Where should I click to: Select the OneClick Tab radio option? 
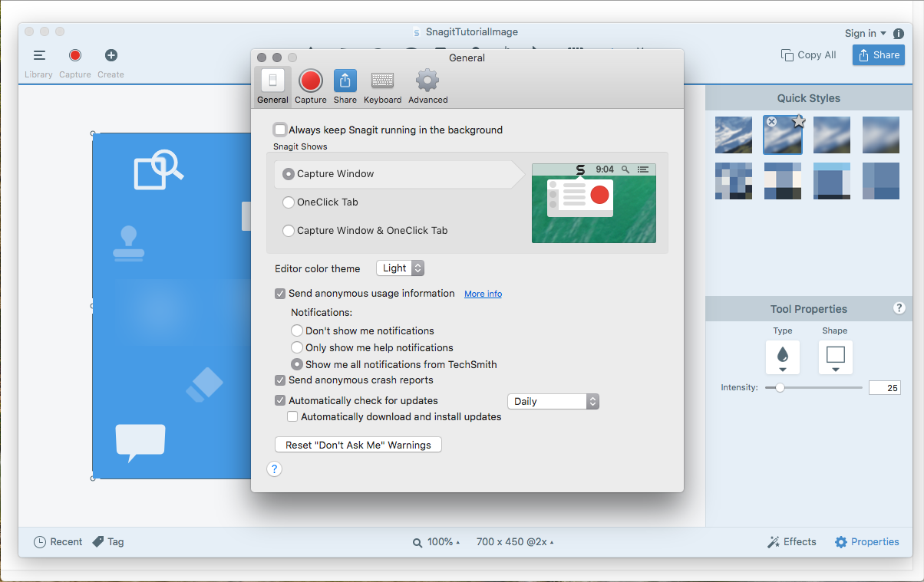pos(289,202)
